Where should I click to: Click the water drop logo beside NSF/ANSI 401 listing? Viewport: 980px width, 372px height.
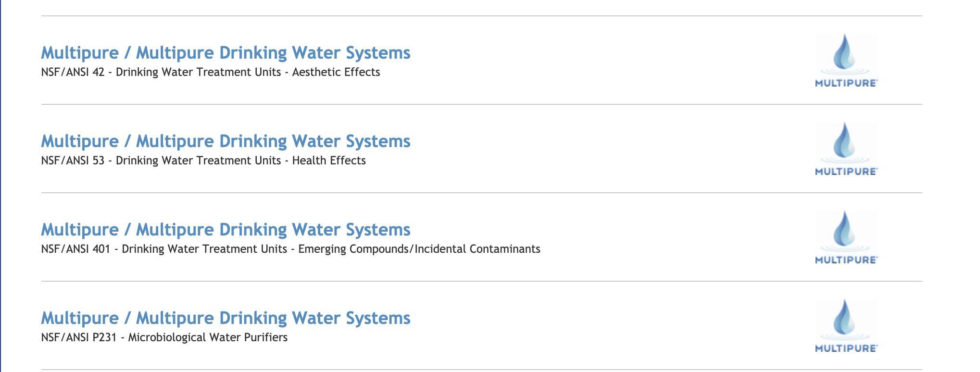click(844, 230)
